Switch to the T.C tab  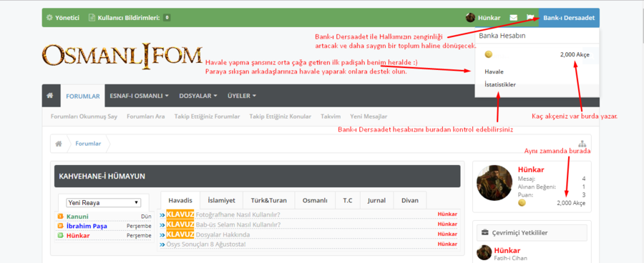(x=348, y=200)
